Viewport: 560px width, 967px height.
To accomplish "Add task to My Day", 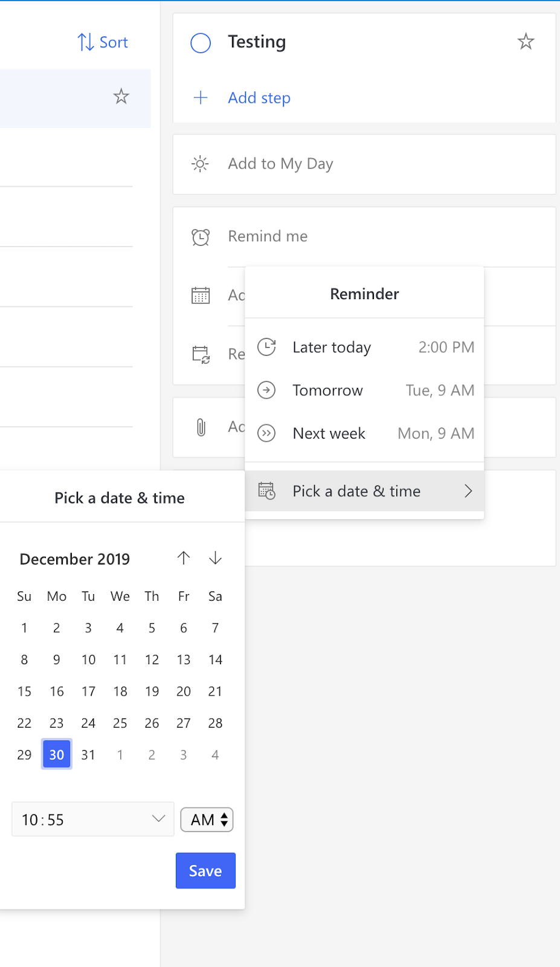I will pyautogui.click(x=364, y=164).
